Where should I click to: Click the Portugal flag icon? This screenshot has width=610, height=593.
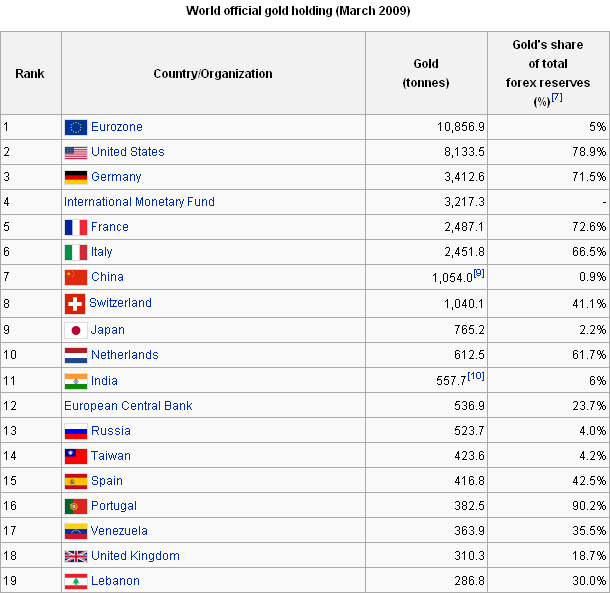(x=76, y=506)
